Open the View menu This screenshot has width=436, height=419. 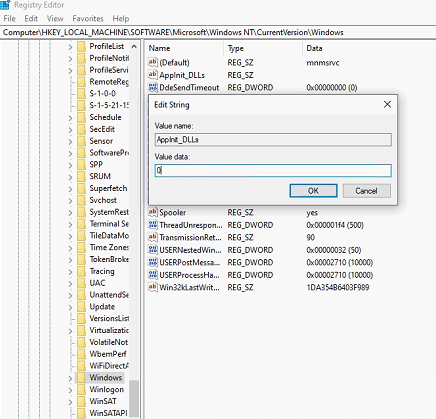click(55, 18)
